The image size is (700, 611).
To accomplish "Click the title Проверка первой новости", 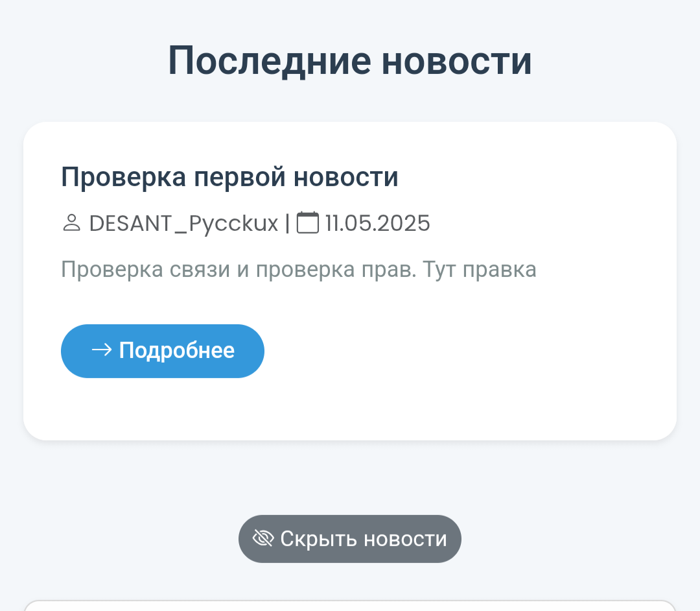I will tap(229, 177).
